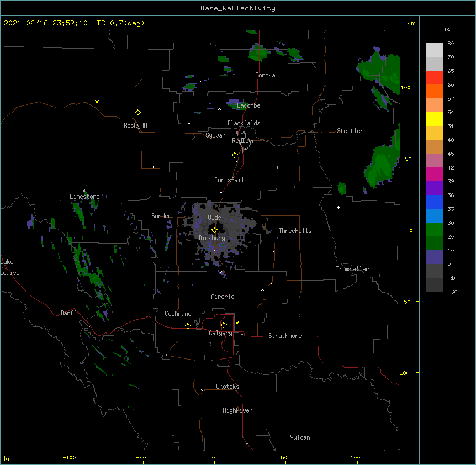The height and width of the screenshot is (465, 476).
Task: Click the green echo cell north of Ponoka
Action: pos(258,52)
